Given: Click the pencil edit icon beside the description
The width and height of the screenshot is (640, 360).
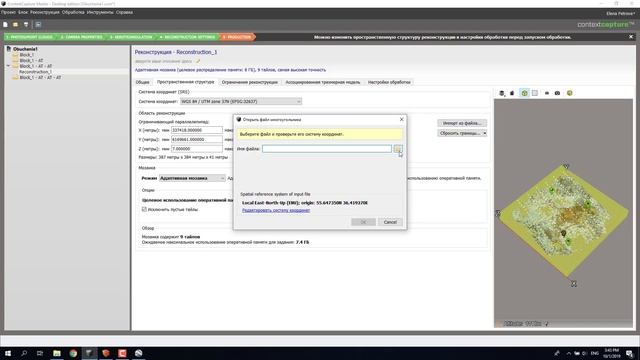Looking at the screenshot, I should click(x=198, y=61).
